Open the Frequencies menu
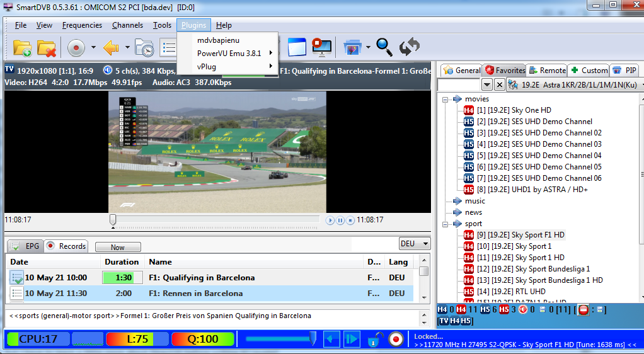The image size is (644, 354). pyautogui.click(x=82, y=25)
